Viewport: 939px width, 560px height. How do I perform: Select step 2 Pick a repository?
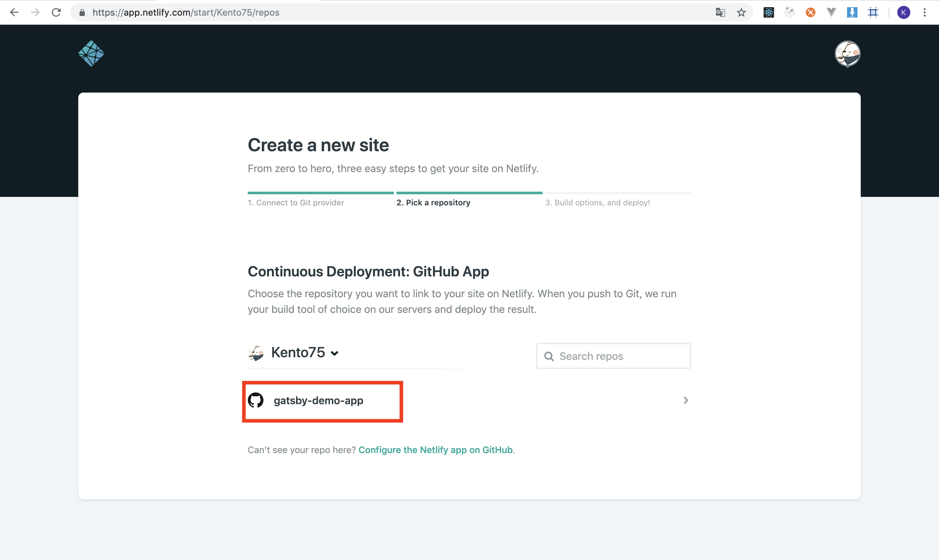coord(433,203)
